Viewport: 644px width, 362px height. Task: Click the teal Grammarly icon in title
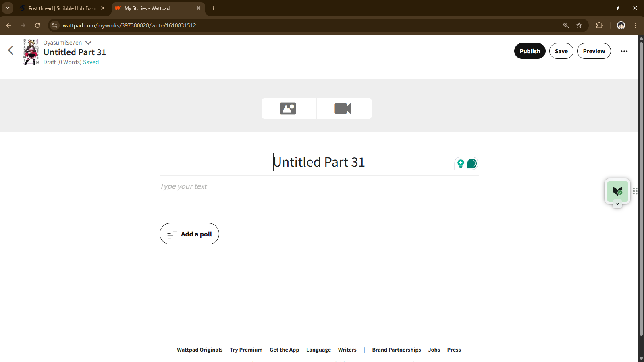click(x=472, y=163)
